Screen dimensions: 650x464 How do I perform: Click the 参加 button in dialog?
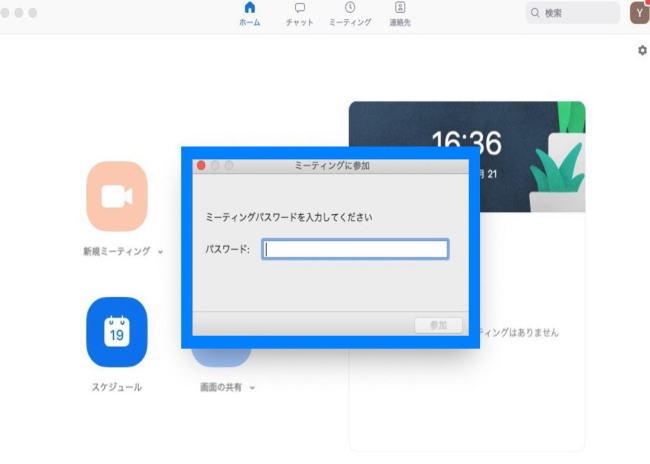(439, 325)
